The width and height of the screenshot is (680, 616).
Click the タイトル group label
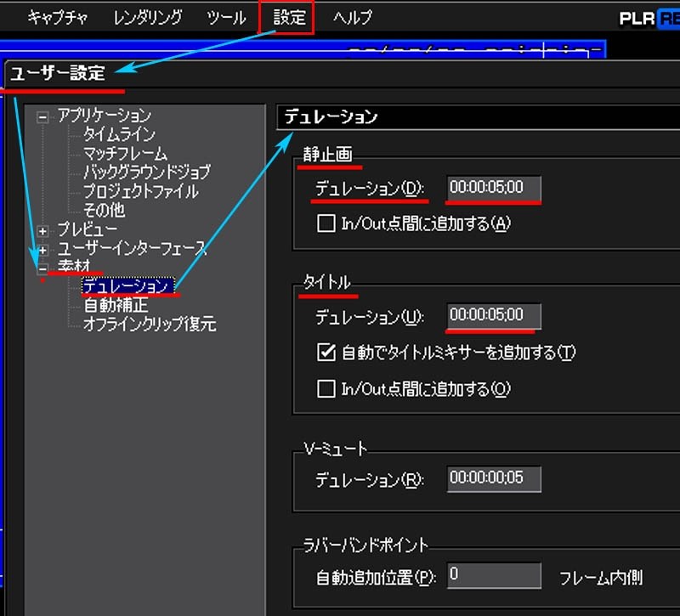coord(327,283)
